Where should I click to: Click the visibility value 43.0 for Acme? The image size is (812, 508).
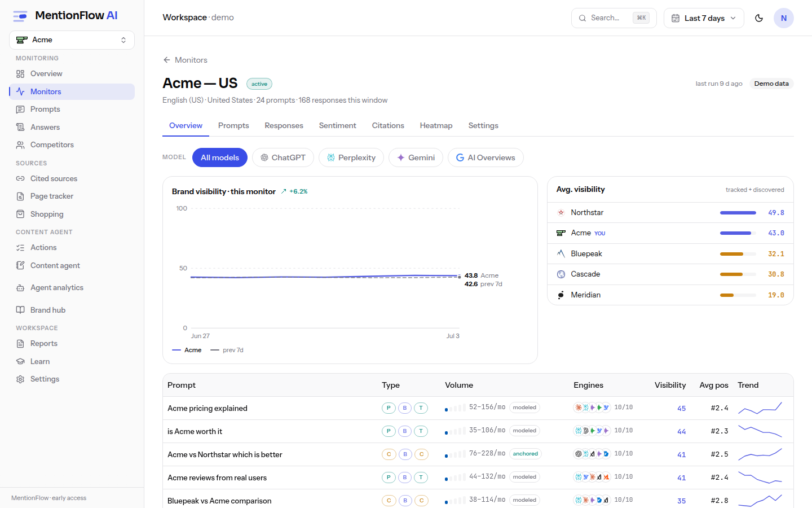pos(776,233)
